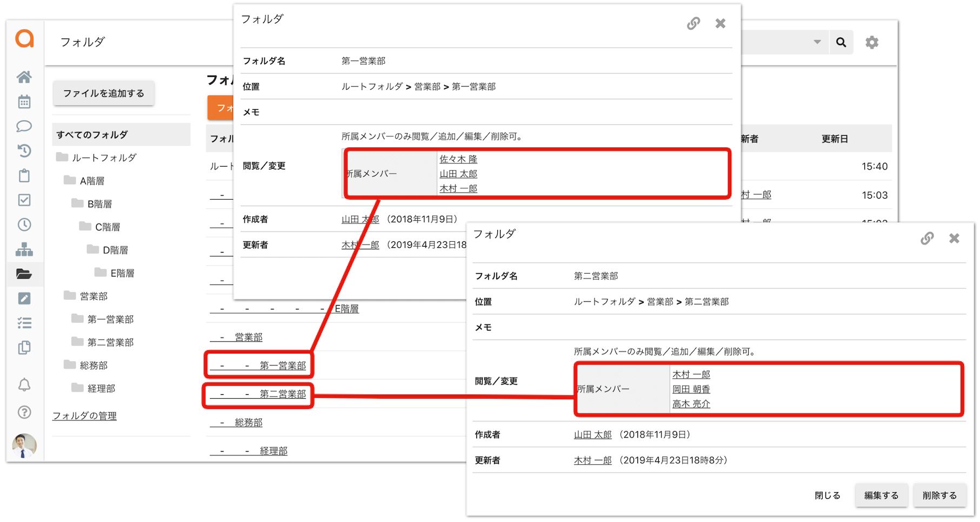The height and width of the screenshot is (522, 980).
Task: Open 営業部 link in folder list
Action: click(x=249, y=337)
